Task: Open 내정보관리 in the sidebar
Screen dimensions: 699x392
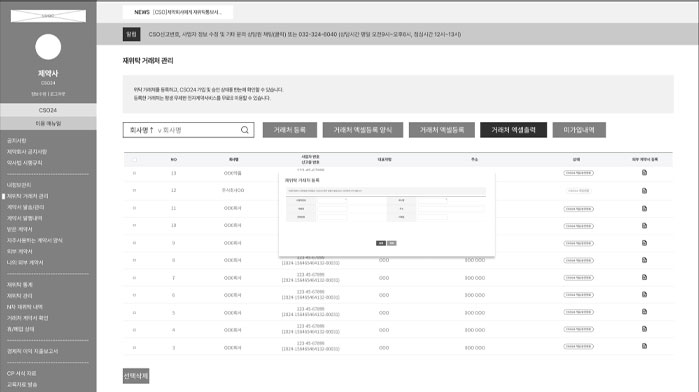Action: pyautogui.click(x=19, y=185)
